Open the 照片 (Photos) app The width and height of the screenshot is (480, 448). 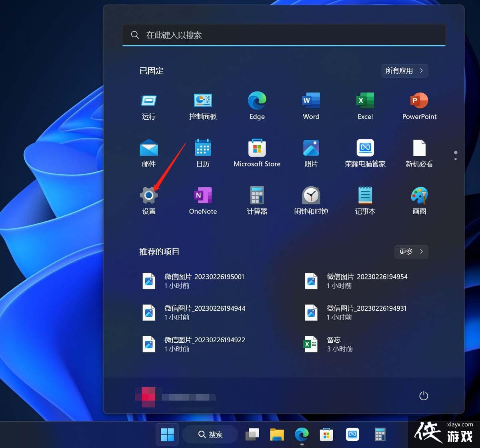pos(310,153)
